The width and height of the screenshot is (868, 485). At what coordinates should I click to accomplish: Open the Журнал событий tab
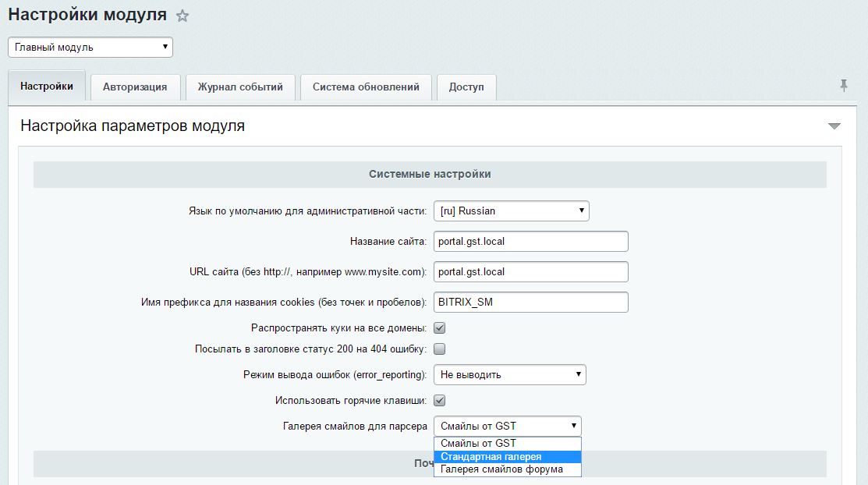click(x=240, y=87)
